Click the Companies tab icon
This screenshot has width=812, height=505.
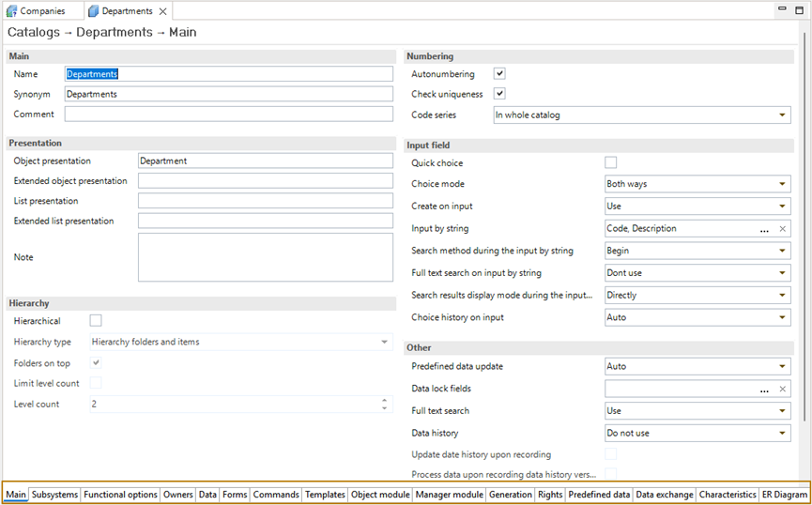(x=12, y=11)
